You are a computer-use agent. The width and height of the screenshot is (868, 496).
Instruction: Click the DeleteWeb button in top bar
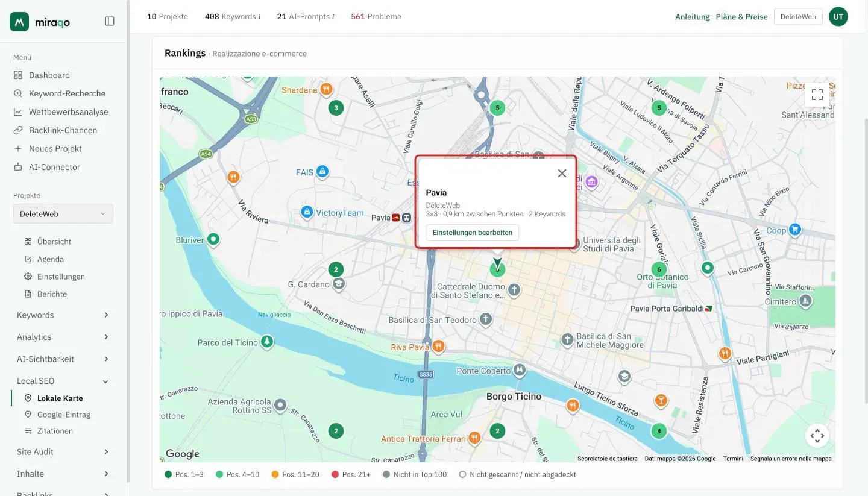[798, 17]
